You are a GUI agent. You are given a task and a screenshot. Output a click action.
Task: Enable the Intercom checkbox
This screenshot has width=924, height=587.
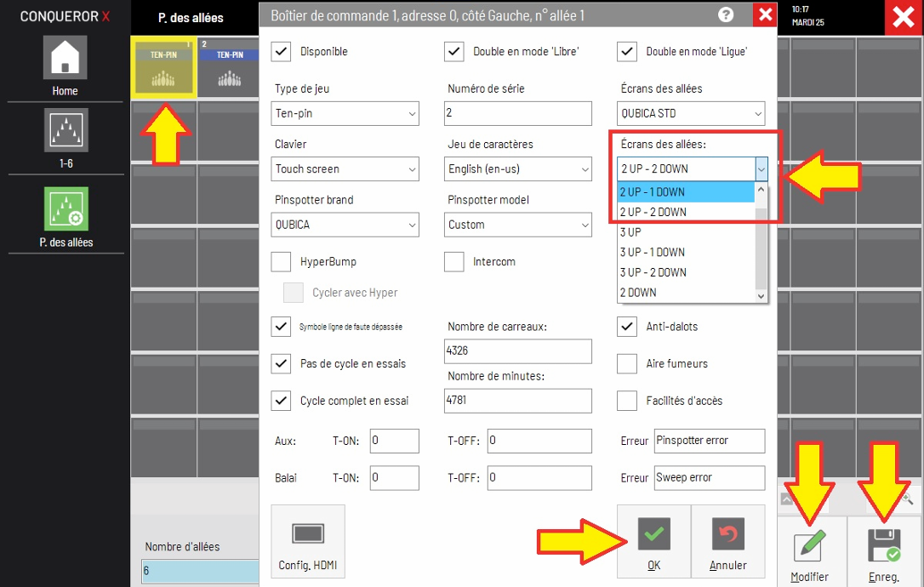(453, 262)
